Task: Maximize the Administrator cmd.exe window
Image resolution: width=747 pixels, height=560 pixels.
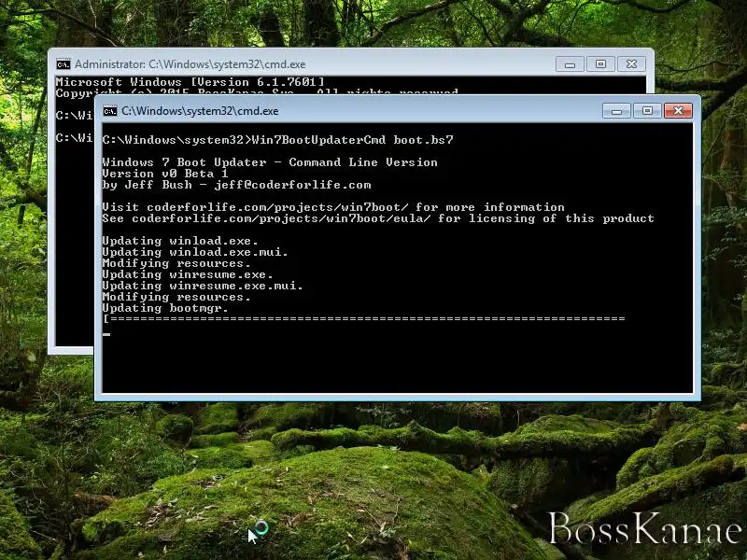Action: point(600,64)
